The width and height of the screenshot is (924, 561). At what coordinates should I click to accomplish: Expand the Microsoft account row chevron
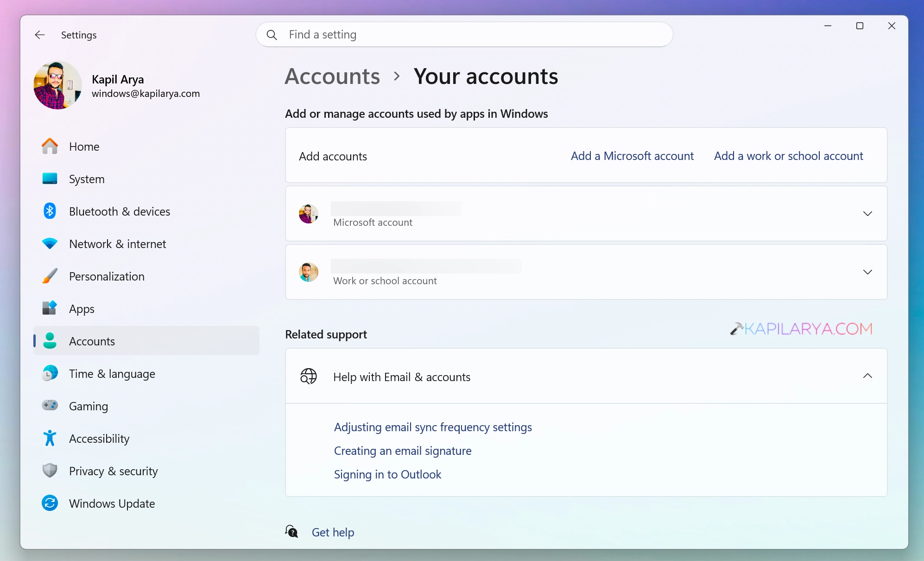[867, 214]
